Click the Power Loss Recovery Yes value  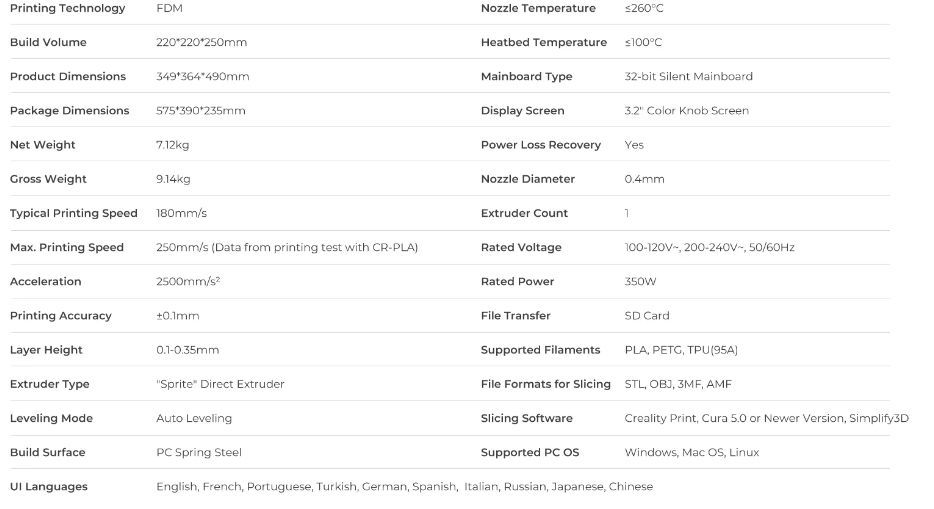point(634,145)
